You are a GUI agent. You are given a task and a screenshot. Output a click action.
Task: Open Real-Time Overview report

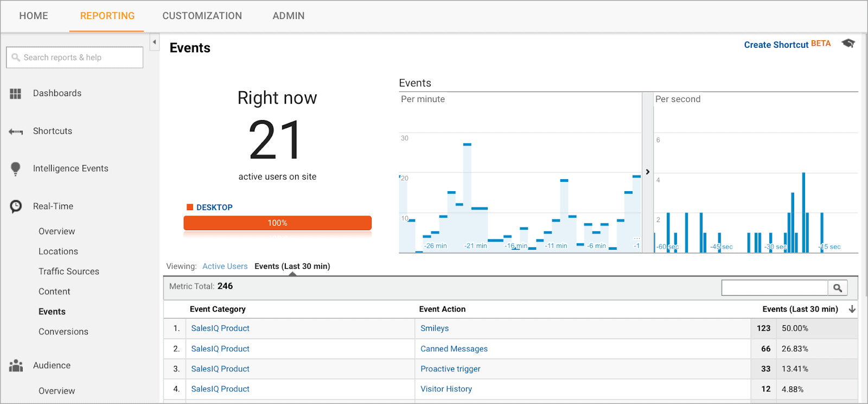(57, 231)
